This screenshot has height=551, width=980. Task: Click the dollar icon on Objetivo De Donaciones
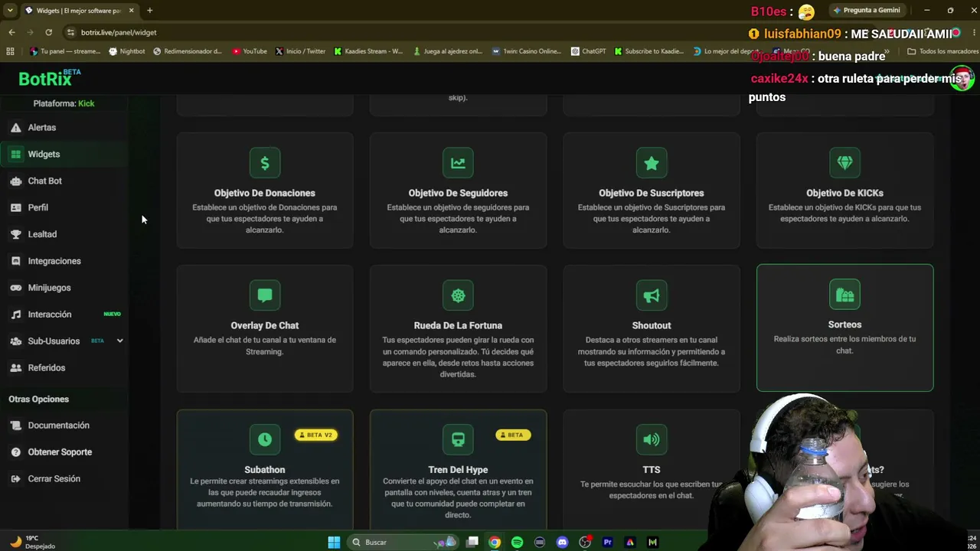pyautogui.click(x=265, y=163)
